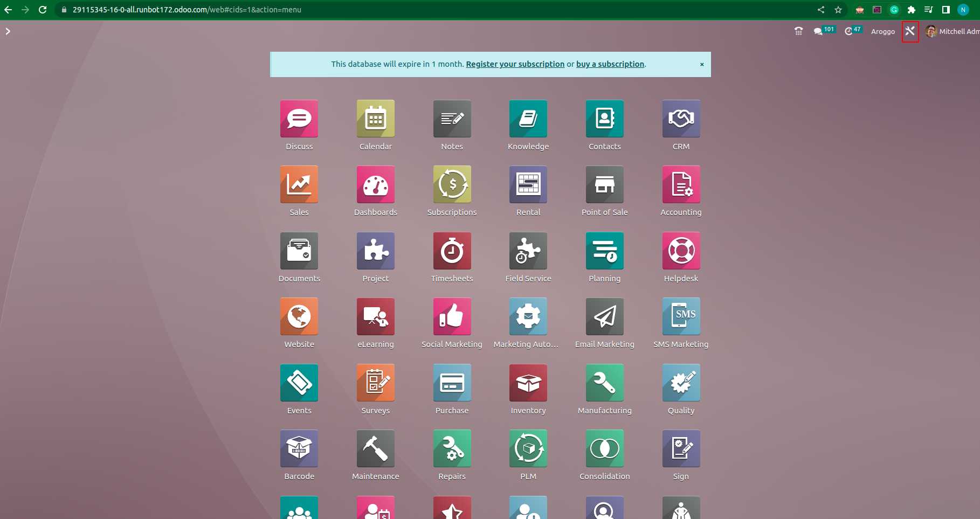The height and width of the screenshot is (519, 980).
Task: Toggle the browser side panel
Action: (x=946, y=10)
